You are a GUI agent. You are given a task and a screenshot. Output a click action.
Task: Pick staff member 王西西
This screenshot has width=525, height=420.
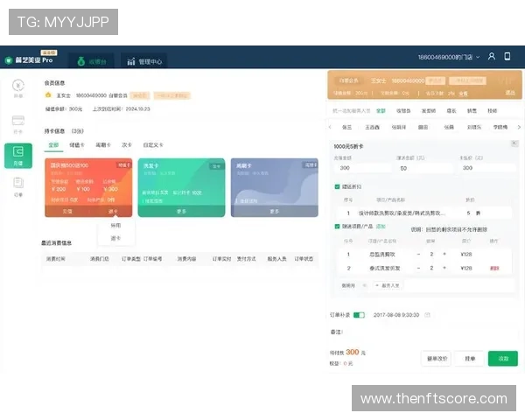pyautogui.click(x=372, y=127)
